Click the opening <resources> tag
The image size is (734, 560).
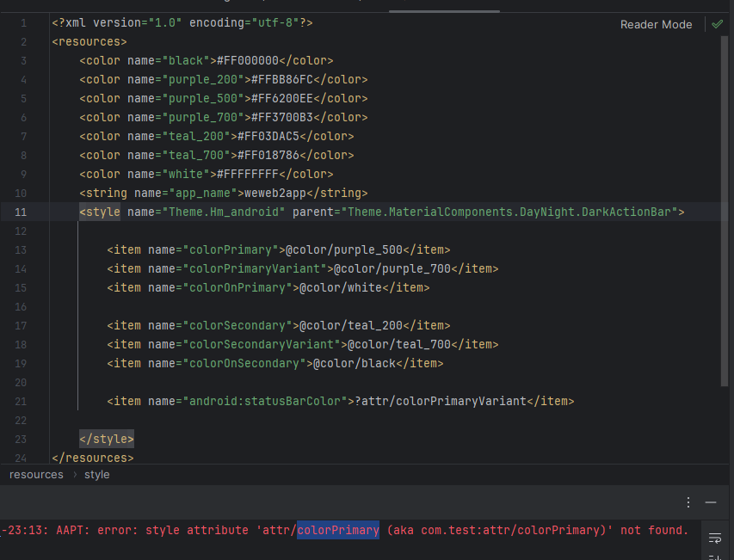[x=89, y=41]
